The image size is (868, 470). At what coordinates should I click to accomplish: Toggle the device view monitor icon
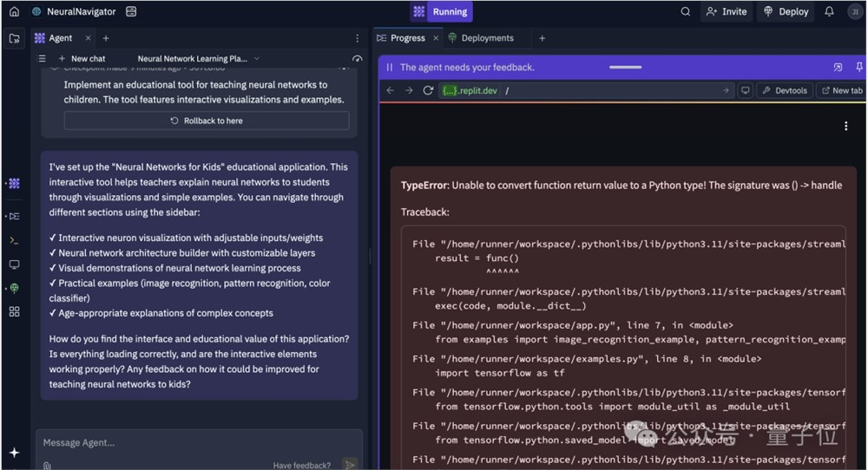tap(745, 90)
